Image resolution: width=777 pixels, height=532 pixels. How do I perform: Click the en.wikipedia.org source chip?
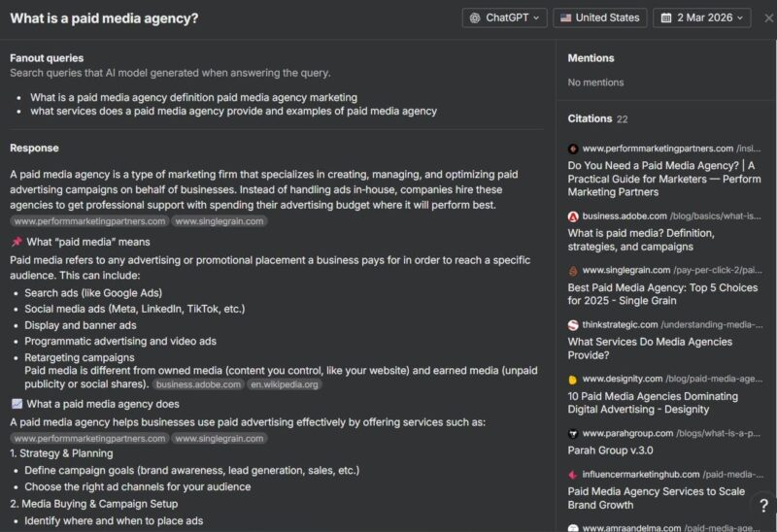pos(284,384)
